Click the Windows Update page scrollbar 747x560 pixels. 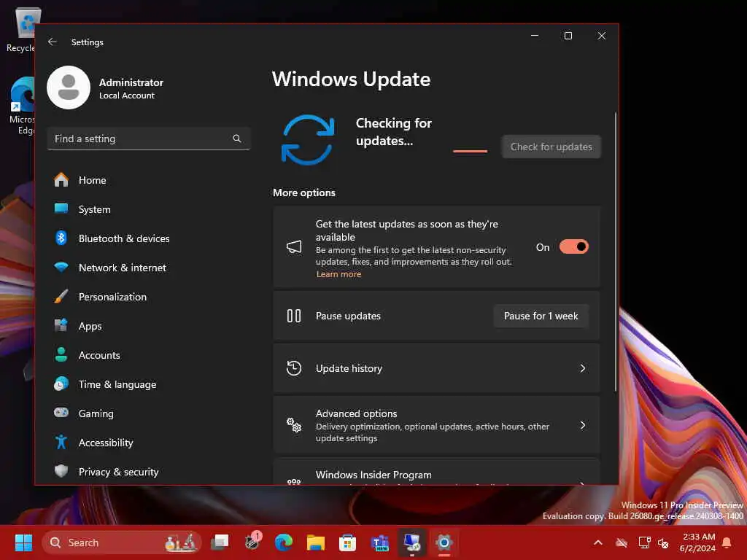tap(615, 252)
